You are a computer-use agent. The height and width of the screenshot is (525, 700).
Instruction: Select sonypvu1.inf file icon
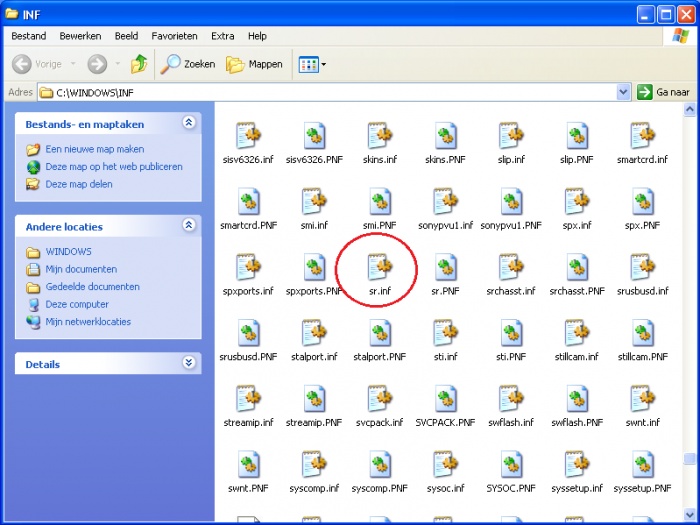coord(445,202)
